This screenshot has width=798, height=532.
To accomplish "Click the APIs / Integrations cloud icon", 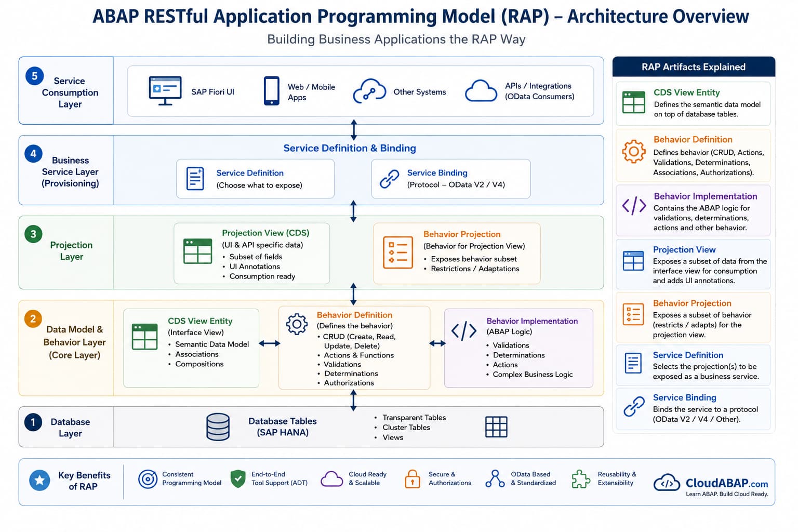I will 481,91.
